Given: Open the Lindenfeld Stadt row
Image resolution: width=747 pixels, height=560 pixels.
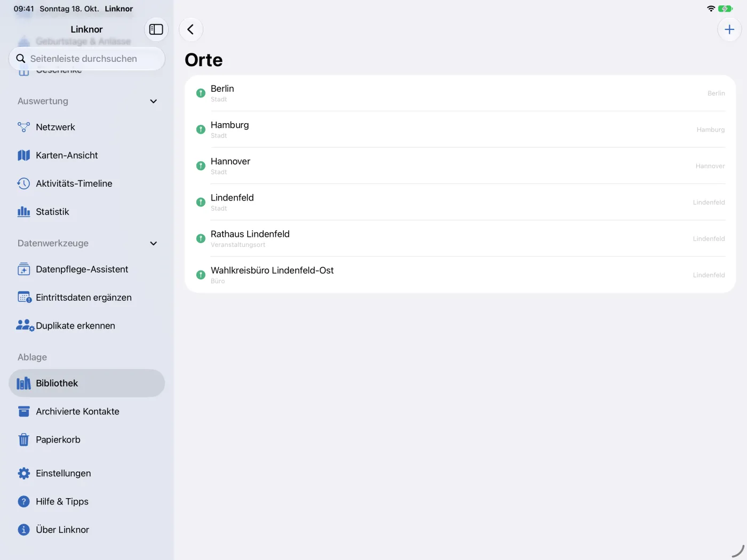Looking at the screenshot, I should click(460, 202).
